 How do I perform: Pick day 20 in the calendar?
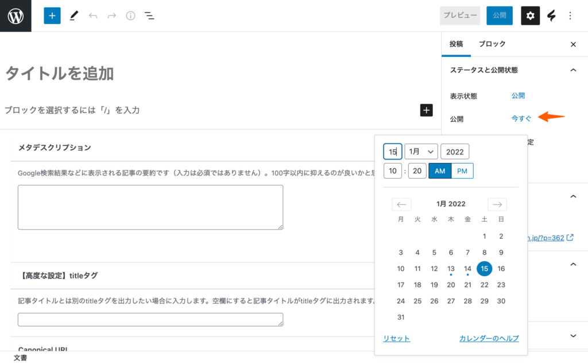coord(451,285)
